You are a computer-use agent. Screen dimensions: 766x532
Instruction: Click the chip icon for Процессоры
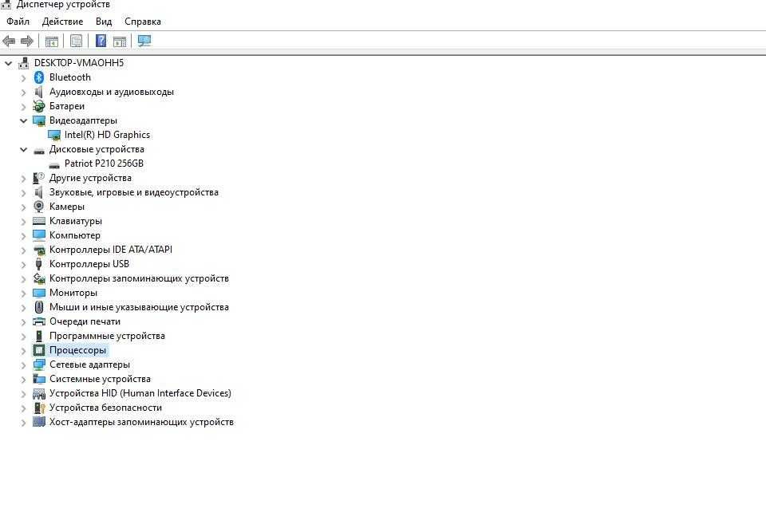pyautogui.click(x=39, y=350)
